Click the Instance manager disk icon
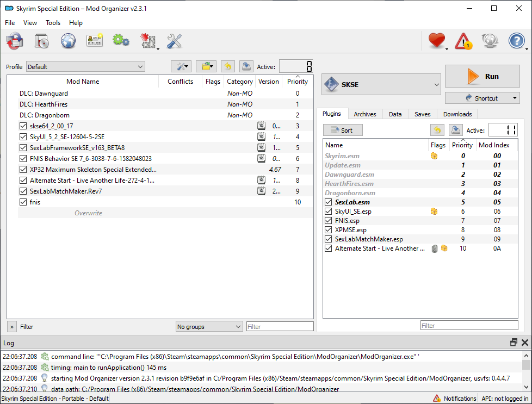Viewport: 532px width, 404px height. pyautogui.click(x=15, y=41)
